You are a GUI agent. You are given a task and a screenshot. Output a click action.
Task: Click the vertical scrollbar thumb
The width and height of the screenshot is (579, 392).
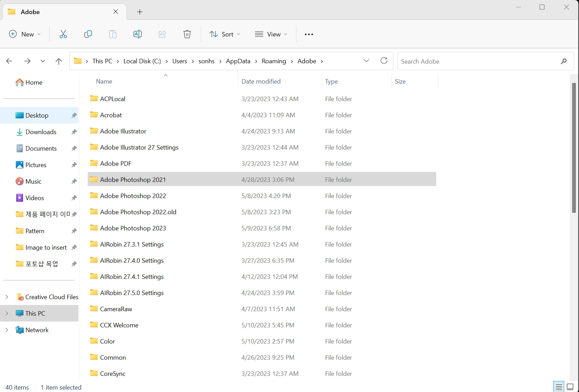[x=574, y=148]
